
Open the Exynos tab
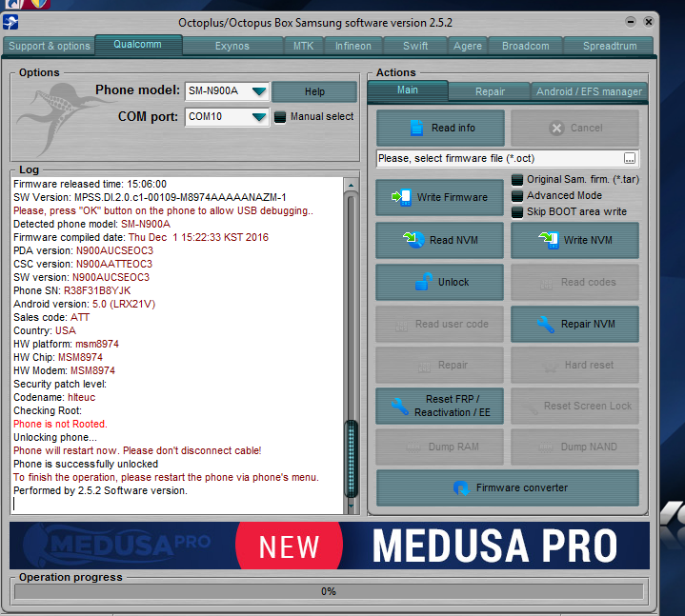click(x=232, y=46)
